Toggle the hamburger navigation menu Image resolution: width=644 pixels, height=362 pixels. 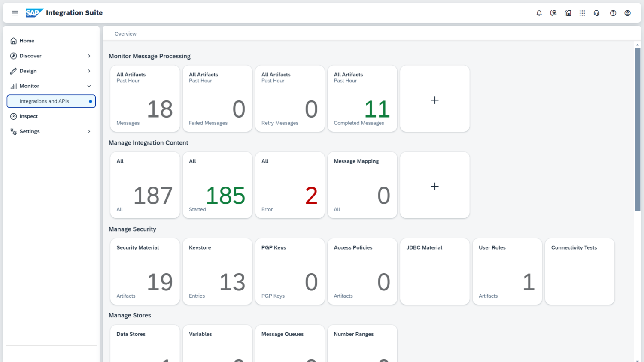coord(15,13)
